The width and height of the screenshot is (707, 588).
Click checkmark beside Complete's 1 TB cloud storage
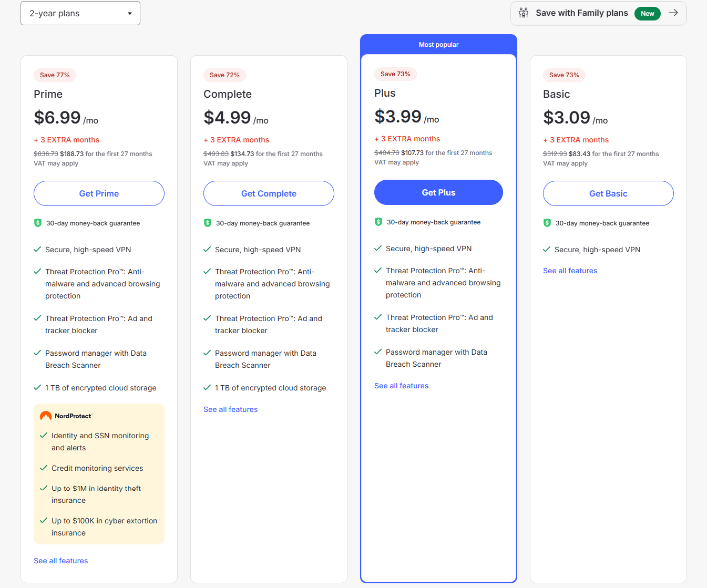[207, 388]
